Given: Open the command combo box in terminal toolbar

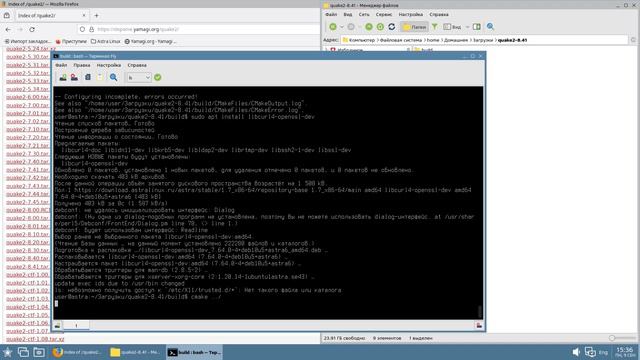Looking at the screenshot, I should click(x=139, y=77).
